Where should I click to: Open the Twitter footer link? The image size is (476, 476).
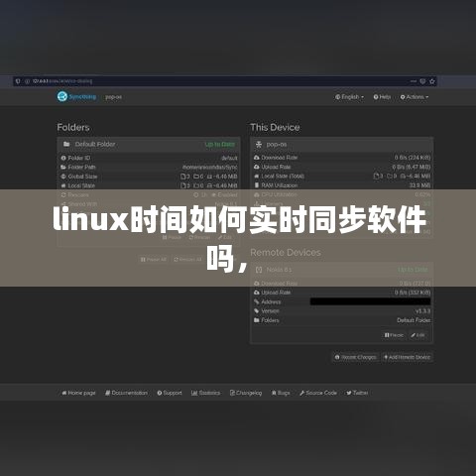click(357, 393)
